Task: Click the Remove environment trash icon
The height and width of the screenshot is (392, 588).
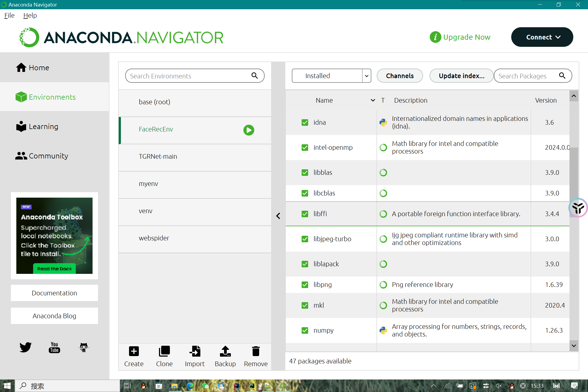Action: pyautogui.click(x=256, y=351)
